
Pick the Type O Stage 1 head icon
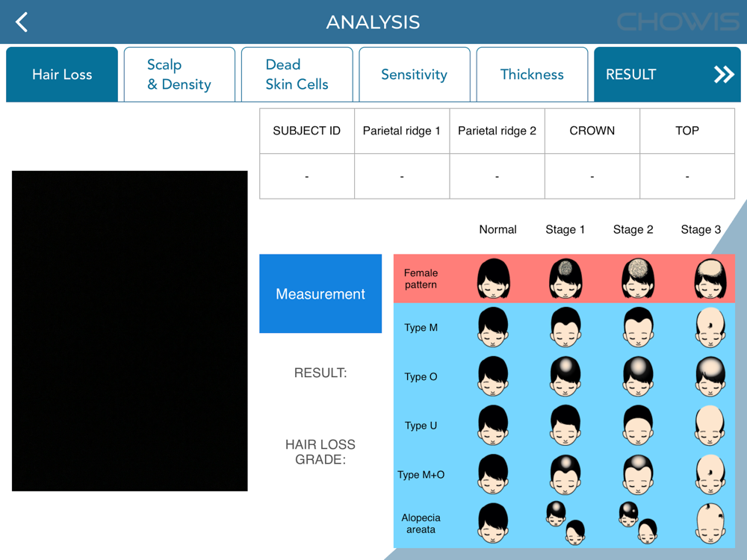point(565,376)
